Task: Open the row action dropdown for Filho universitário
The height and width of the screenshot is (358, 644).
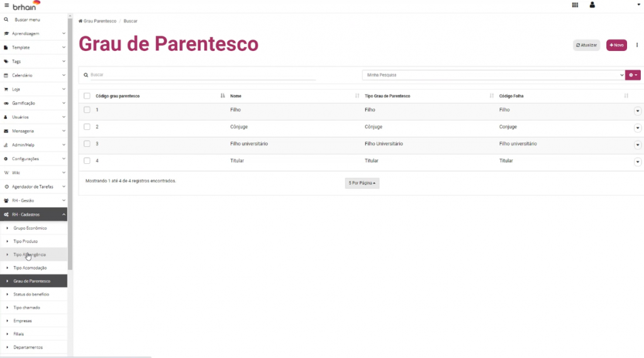Action: 638,145
